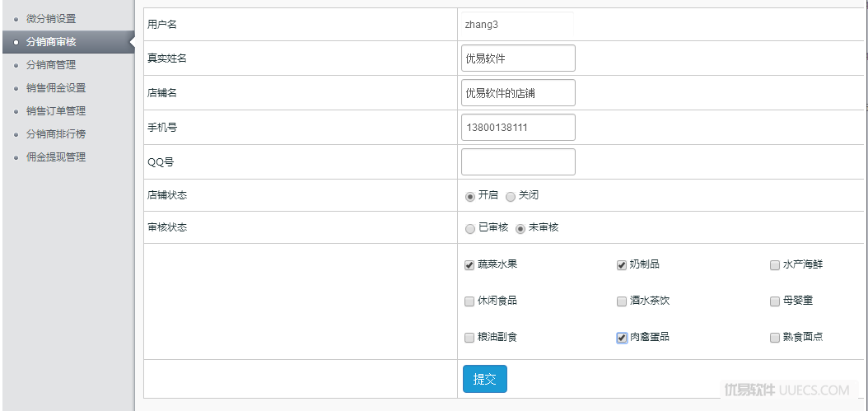Image resolution: width=868 pixels, height=411 pixels.
Task: Uncheck the 蔬菜水果 checkbox
Action: (x=469, y=265)
